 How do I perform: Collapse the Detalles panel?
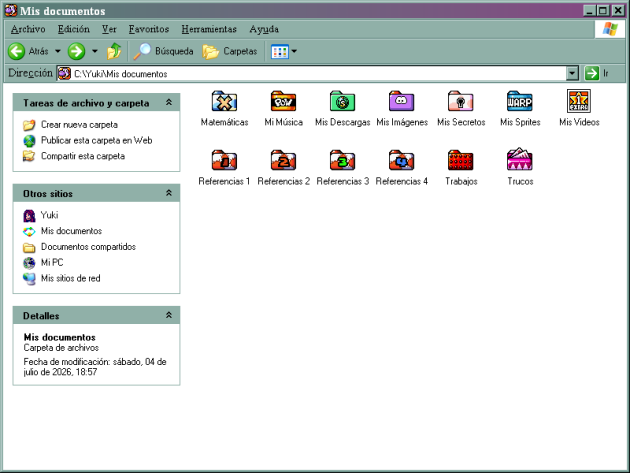coord(169,315)
